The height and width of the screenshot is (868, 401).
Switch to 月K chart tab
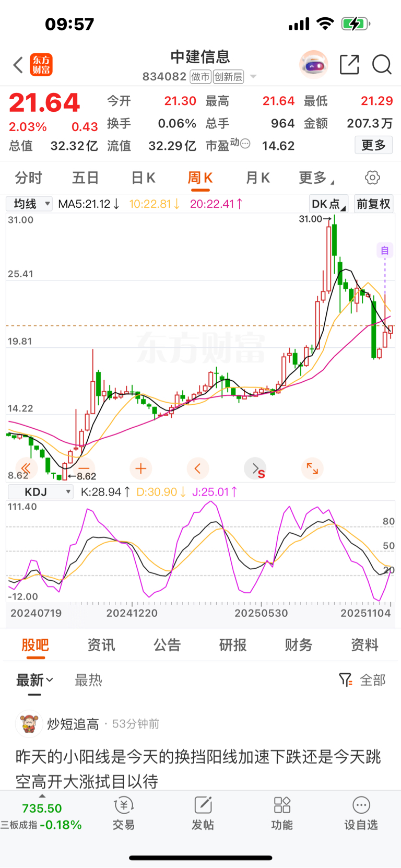(257, 178)
